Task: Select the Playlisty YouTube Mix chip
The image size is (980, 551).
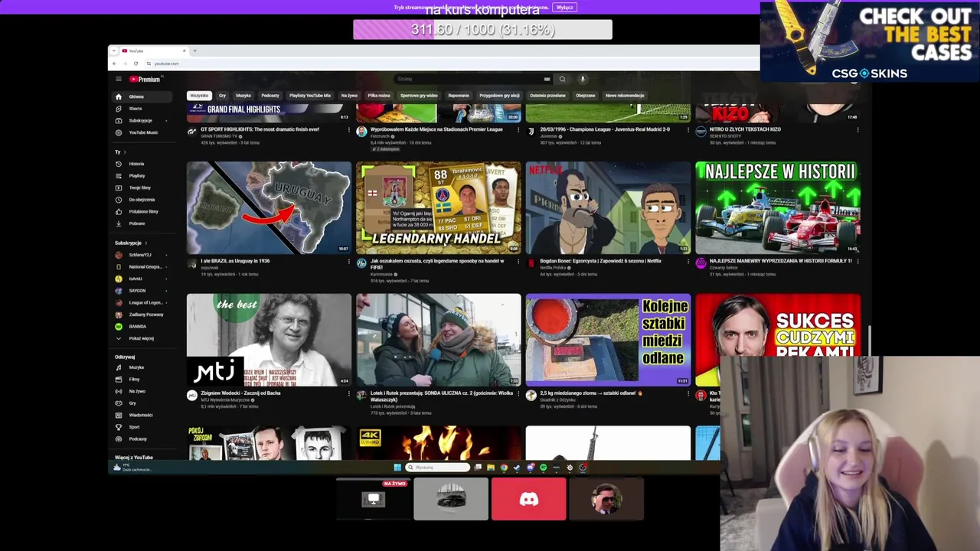Action: [x=310, y=96]
